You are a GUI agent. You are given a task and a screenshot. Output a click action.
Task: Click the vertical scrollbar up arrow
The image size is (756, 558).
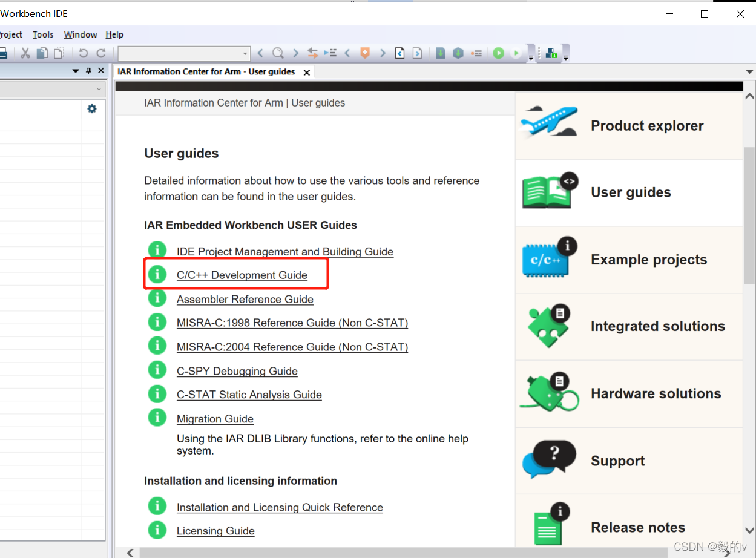749,97
